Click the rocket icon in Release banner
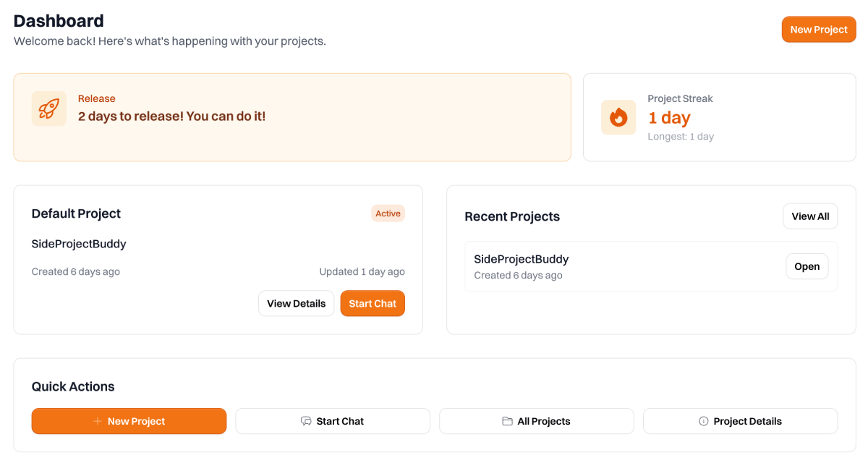Viewport: 868px width, 463px height. coord(48,109)
